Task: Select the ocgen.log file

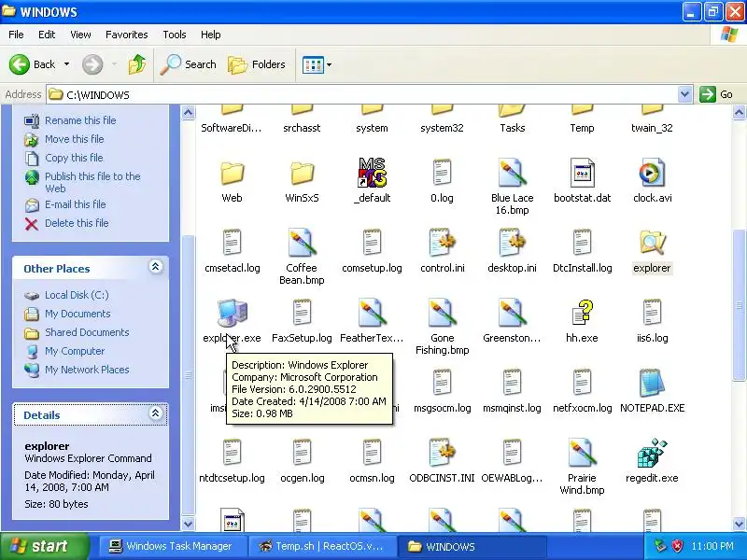Action: (302, 453)
